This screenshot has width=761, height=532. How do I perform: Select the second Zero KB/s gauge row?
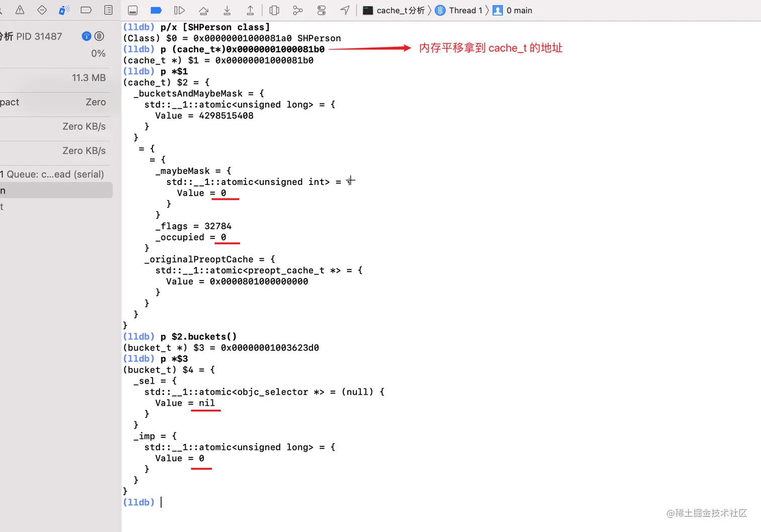[x=54, y=150]
